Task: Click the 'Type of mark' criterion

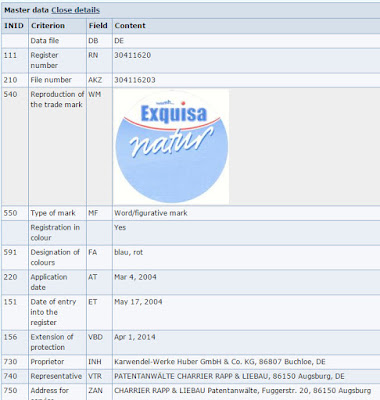Action: pyautogui.click(x=53, y=213)
